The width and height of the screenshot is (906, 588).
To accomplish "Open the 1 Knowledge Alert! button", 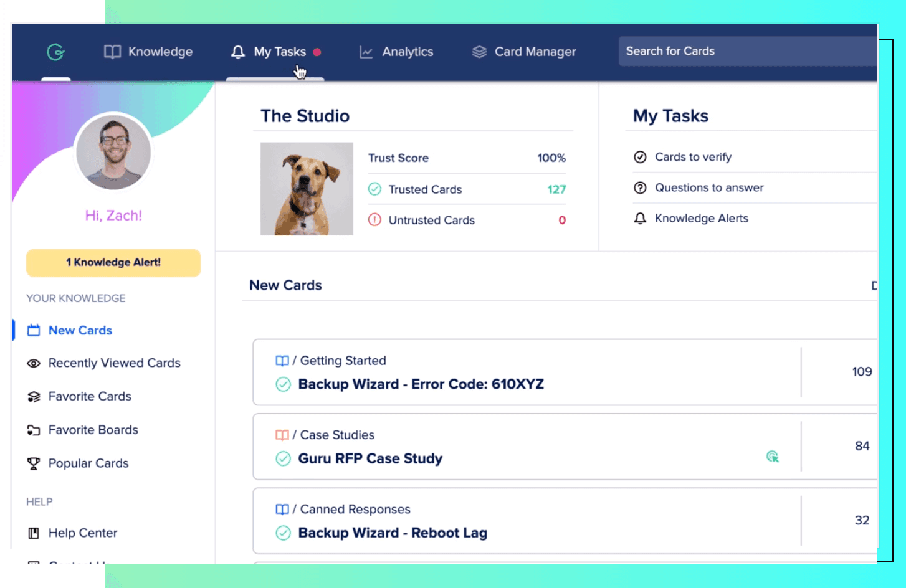I will coord(113,262).
